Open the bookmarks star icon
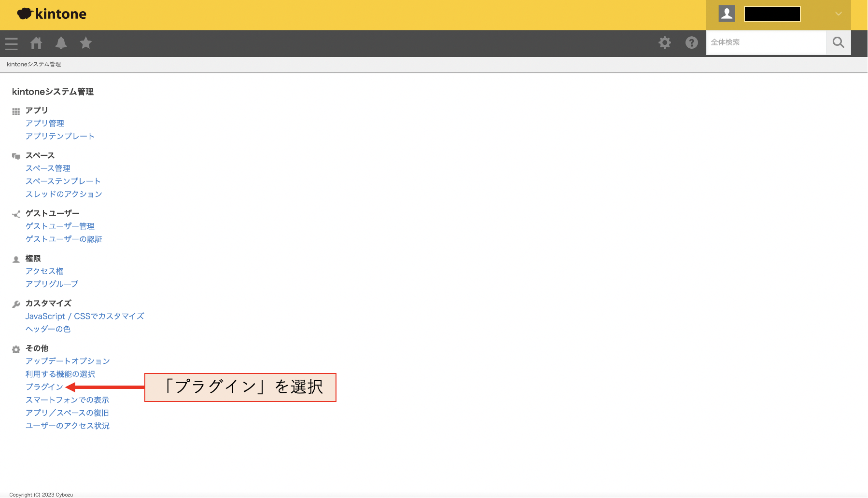The height and width of the screenshot is (498, 868). [86, 43]
